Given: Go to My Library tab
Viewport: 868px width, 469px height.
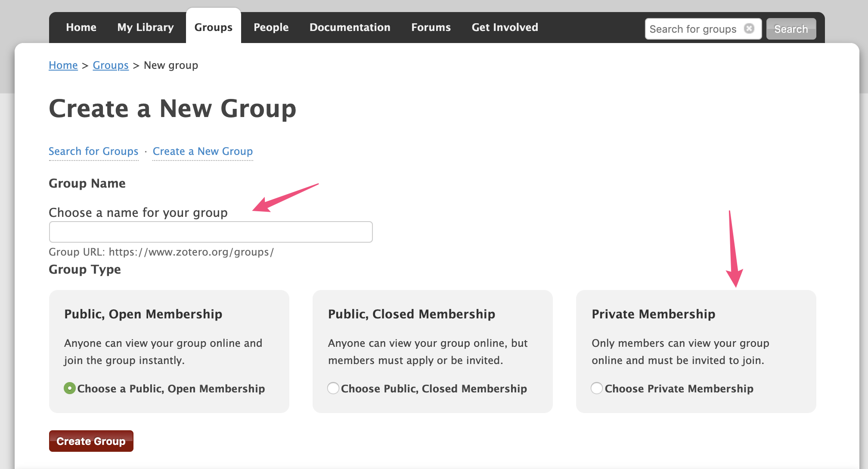Looking at the screenshot, I should coord(146,28).
